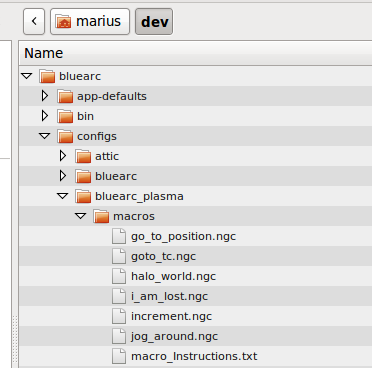Click the halo_world.ngc file icon

119,276
